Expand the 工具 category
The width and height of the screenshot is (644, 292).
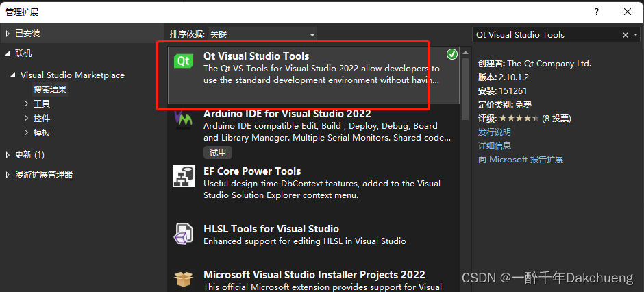[x=26, y=104]
